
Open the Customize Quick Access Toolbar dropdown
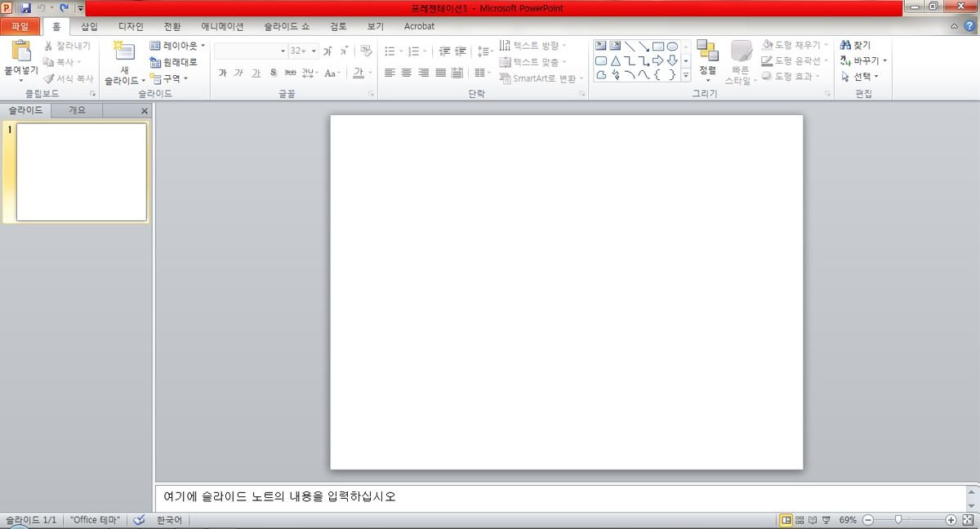coord(80,8)
